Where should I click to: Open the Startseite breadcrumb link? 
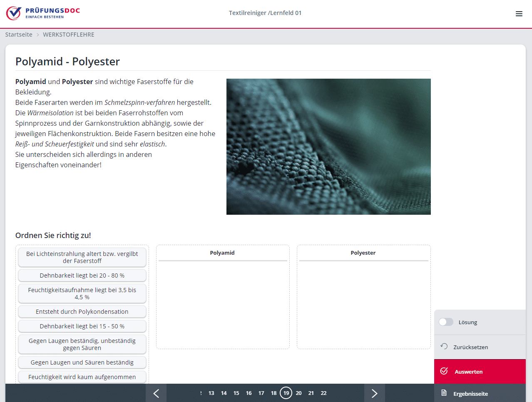(19, 35)
